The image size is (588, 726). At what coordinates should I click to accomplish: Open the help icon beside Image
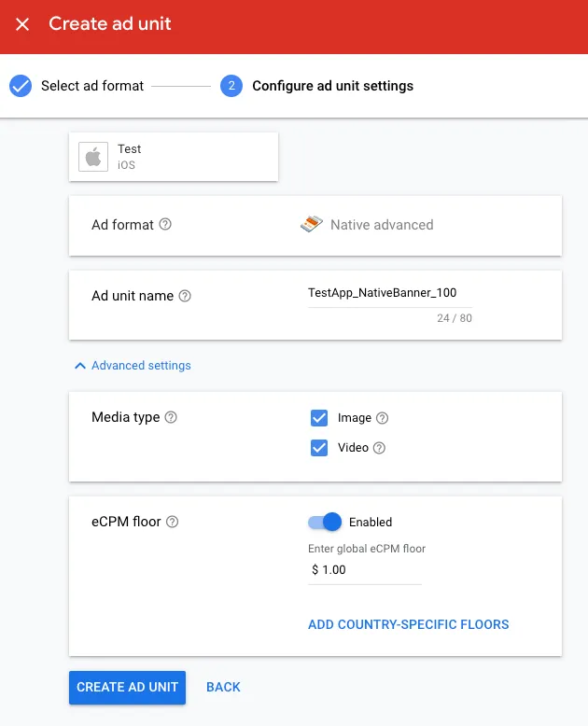coord(382,418)
